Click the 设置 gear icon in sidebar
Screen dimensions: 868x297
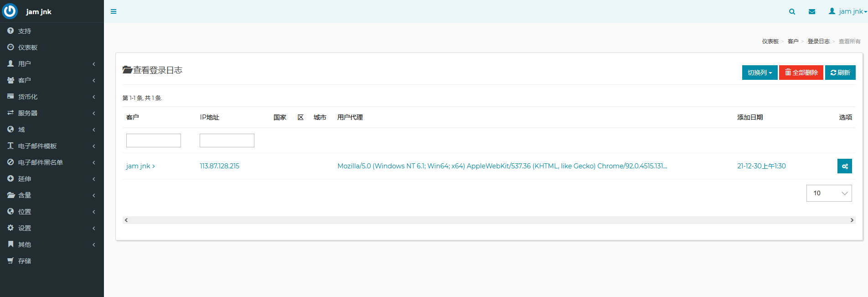[10, 228]
